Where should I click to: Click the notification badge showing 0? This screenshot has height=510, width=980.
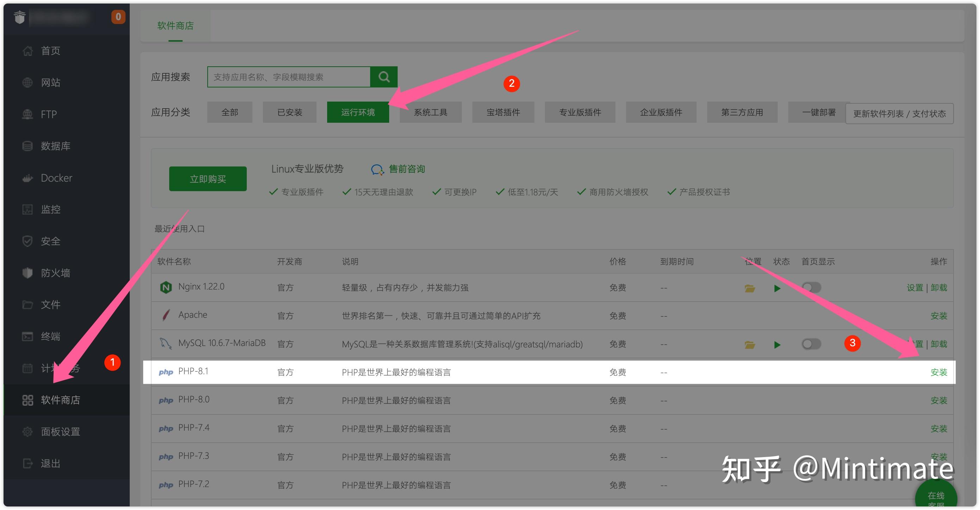click(118, 17)
